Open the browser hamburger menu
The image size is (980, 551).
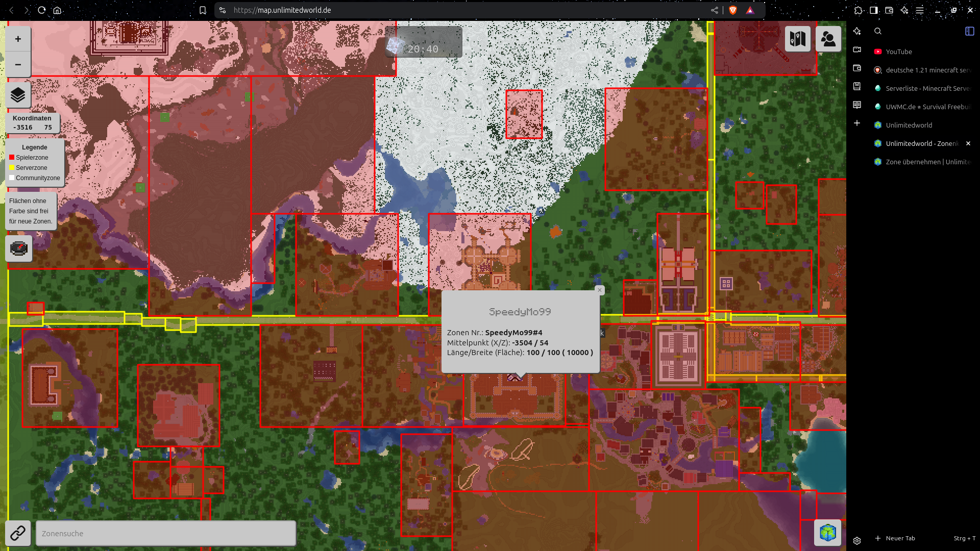pyautogui.click(x=920, y=10)
